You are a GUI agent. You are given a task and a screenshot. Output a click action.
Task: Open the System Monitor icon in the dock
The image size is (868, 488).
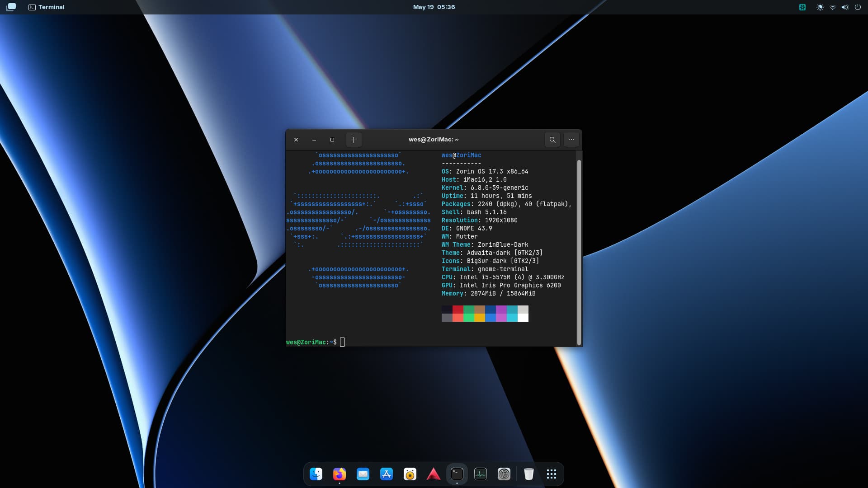[481, 474]
